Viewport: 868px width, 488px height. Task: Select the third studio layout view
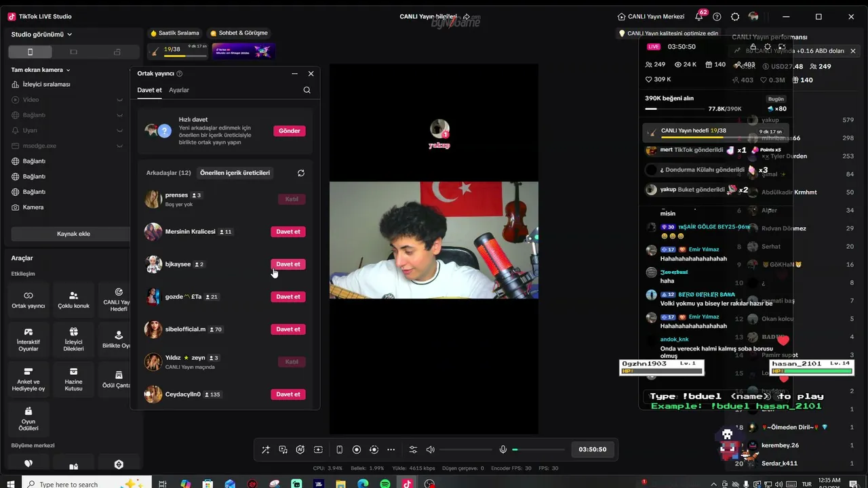point(117,52)
